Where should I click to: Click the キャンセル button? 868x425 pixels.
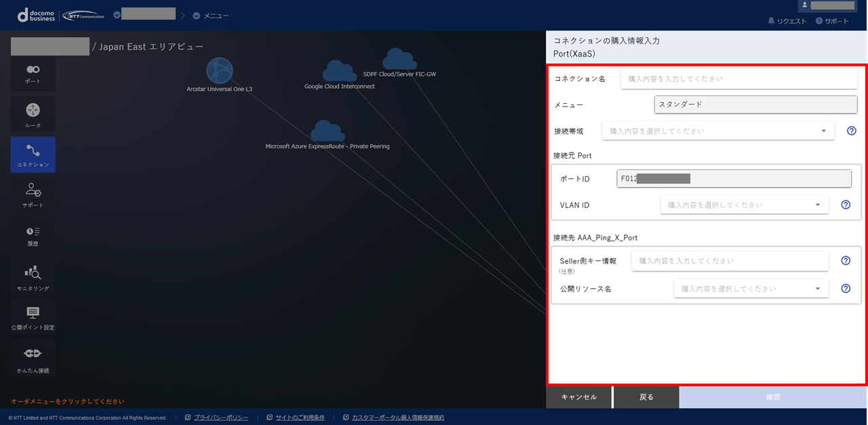[x=579, y=397]
